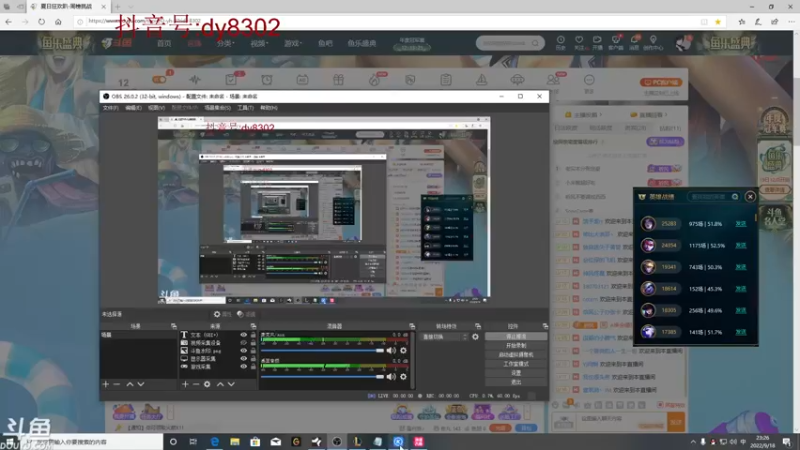Open the clipboard icon in Douyu toolbar

445,80
